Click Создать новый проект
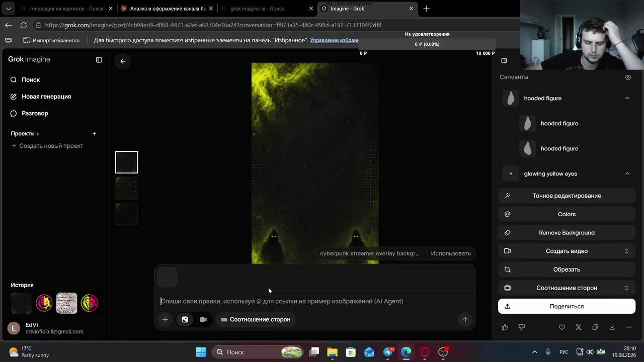This screenshot has height=362, width=644. (x=47, y=146)
